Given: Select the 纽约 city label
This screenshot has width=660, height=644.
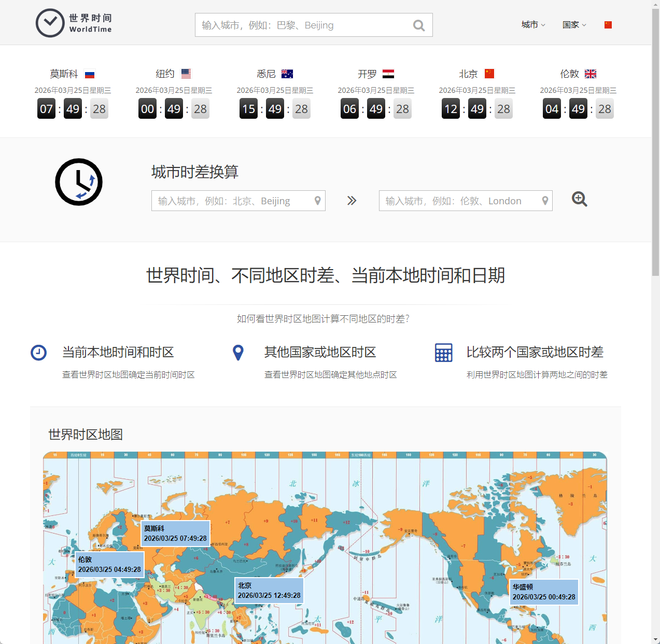Looking at the screenshot, I should click(x=165, y=74).
